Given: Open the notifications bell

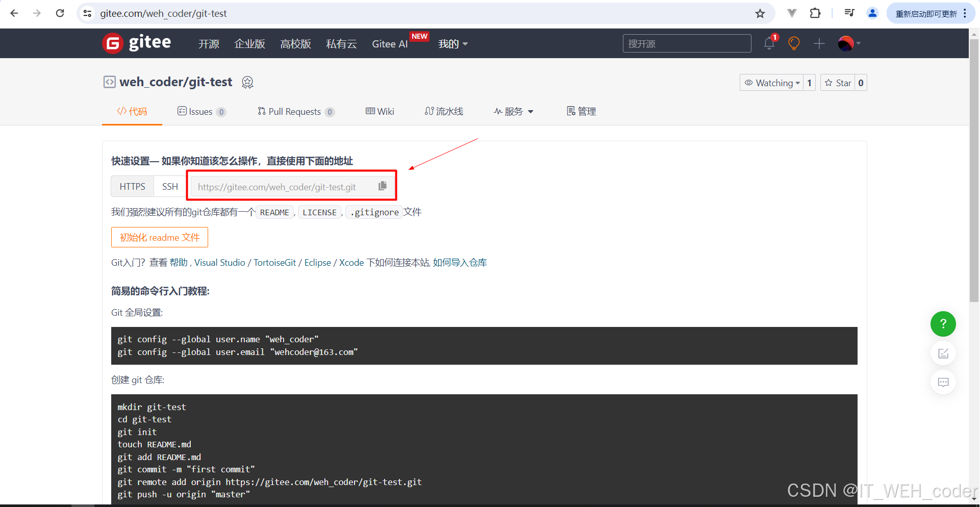Looking at the screenshot, I should point(769,43).
